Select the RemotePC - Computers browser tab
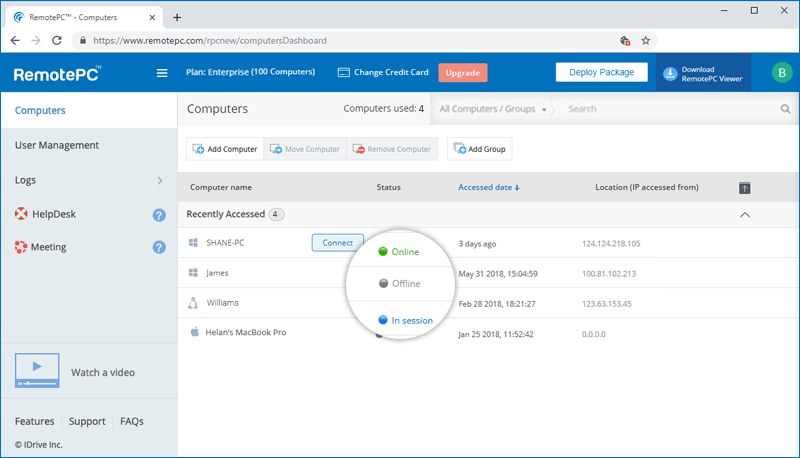 85,17
